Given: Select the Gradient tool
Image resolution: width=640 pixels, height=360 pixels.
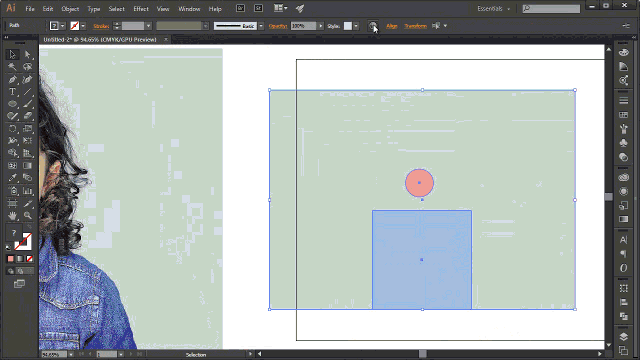Looking at the screenshot, I should pyautogui.click(x=27, y=166).
